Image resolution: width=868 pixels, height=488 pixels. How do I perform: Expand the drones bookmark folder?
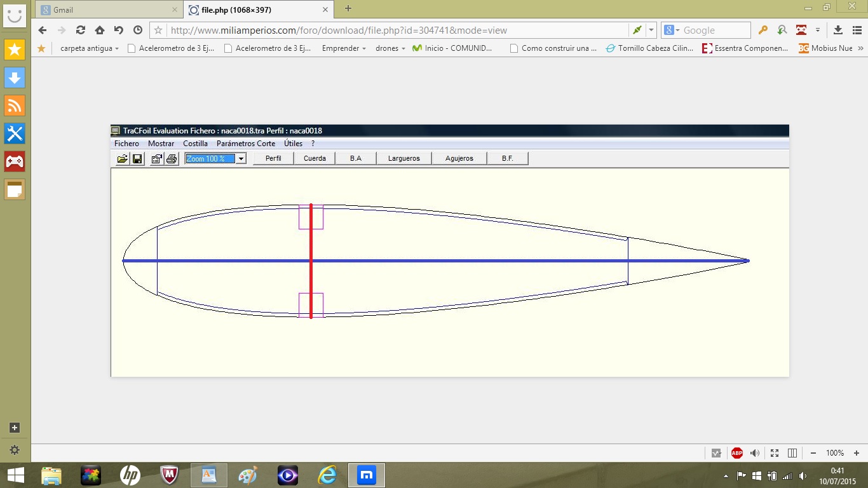click(x=390, y=48)
